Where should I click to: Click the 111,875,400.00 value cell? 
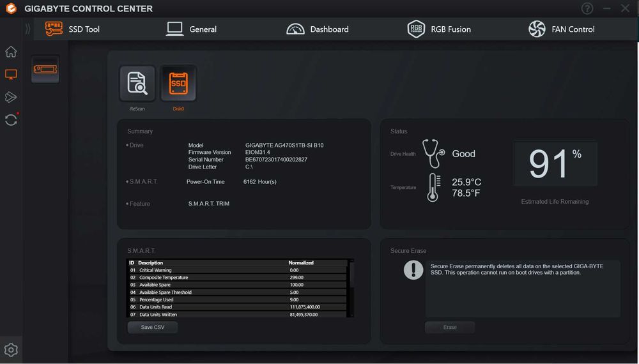(305, 307)
